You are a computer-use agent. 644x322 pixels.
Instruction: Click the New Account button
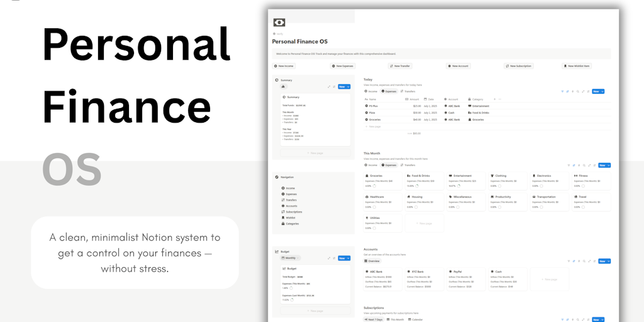point(458,65)
